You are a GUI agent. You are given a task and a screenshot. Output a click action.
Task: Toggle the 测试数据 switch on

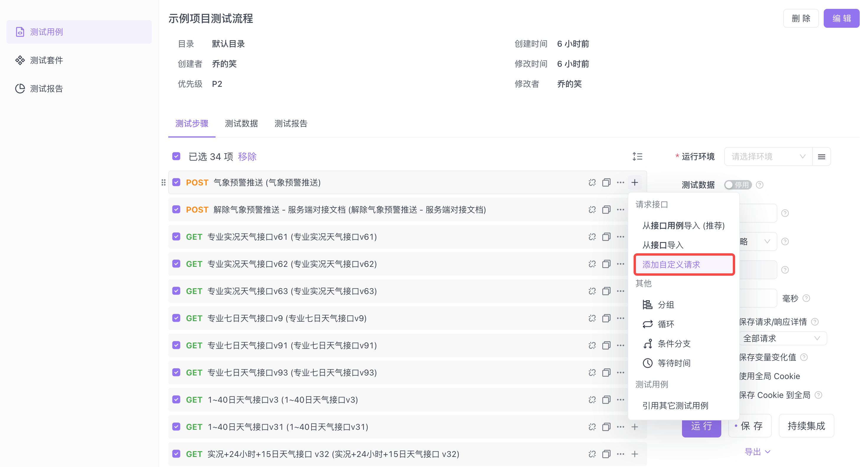click(x=738, y=185)
